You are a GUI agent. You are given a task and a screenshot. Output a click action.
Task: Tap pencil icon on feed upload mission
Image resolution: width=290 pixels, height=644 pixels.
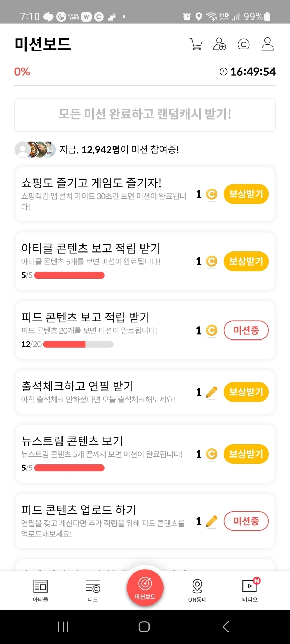coord(211,521)
